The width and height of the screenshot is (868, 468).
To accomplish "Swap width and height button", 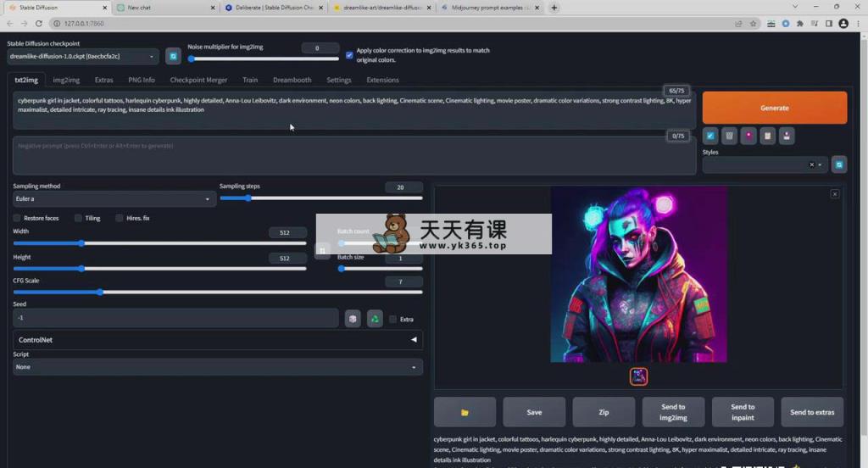I will tap(322, 250).
